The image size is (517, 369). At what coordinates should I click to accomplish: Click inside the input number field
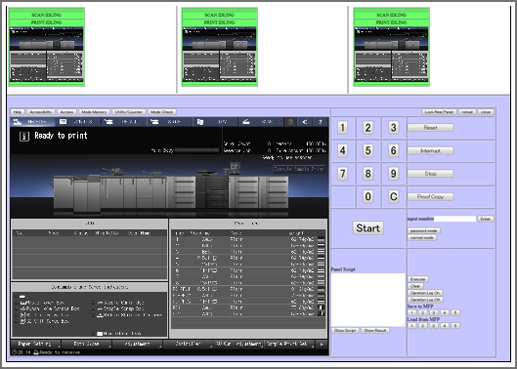point(455,219)
